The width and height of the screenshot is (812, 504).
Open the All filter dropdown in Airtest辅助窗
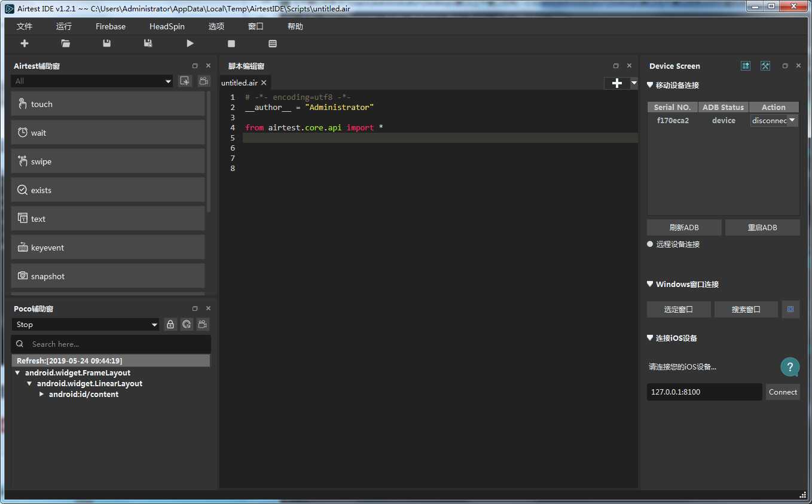pos(92,81)
